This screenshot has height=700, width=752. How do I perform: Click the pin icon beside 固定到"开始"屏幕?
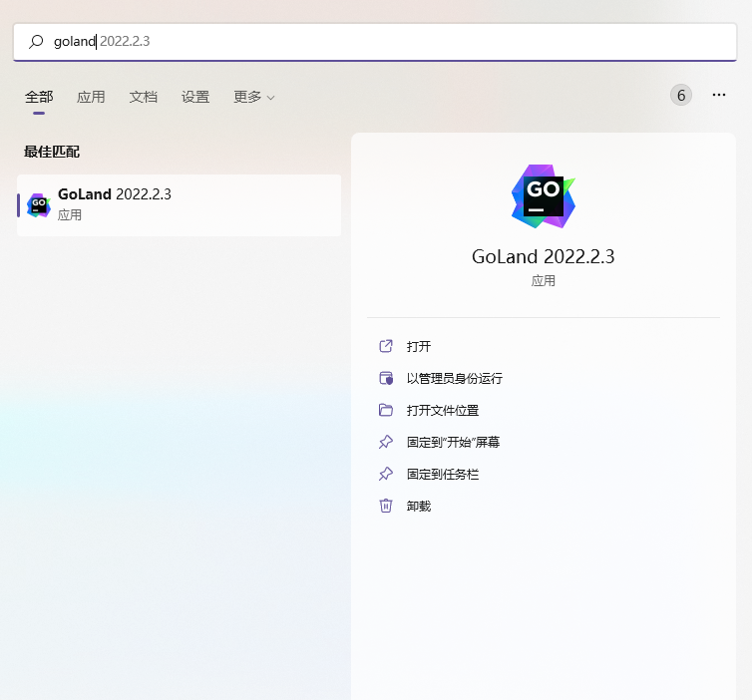[x=386, y=442]
